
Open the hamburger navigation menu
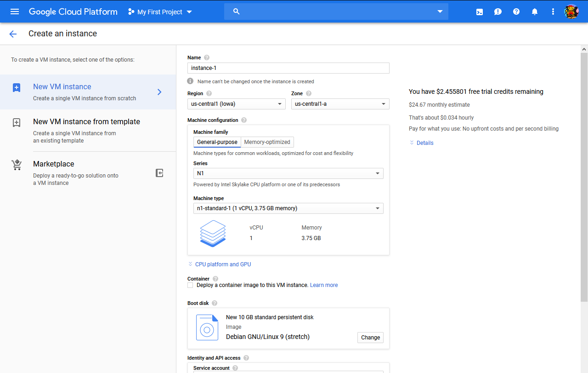pyautogui.click(x=15, y=11)
